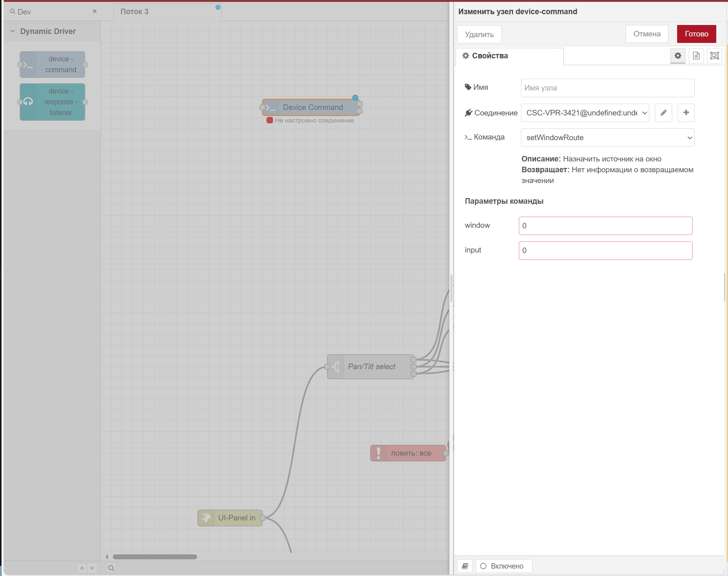Edit connection with the pencil icon
The image size is (728, 576).
click(663, 113)
